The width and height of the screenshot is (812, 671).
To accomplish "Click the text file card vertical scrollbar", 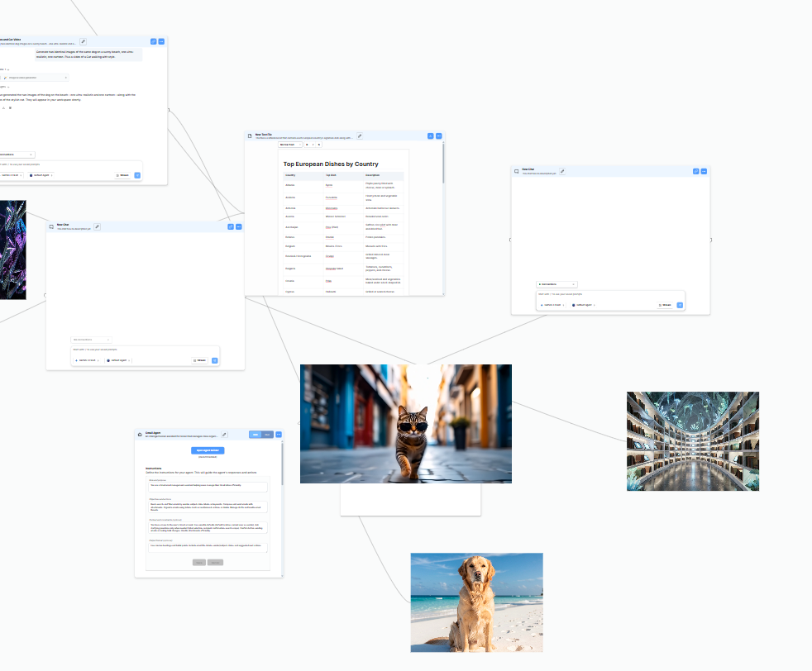I will [x=443, y=163].
